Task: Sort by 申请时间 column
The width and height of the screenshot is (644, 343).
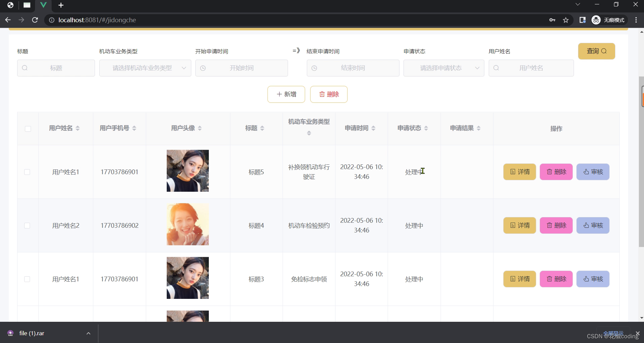Action: 374,128
